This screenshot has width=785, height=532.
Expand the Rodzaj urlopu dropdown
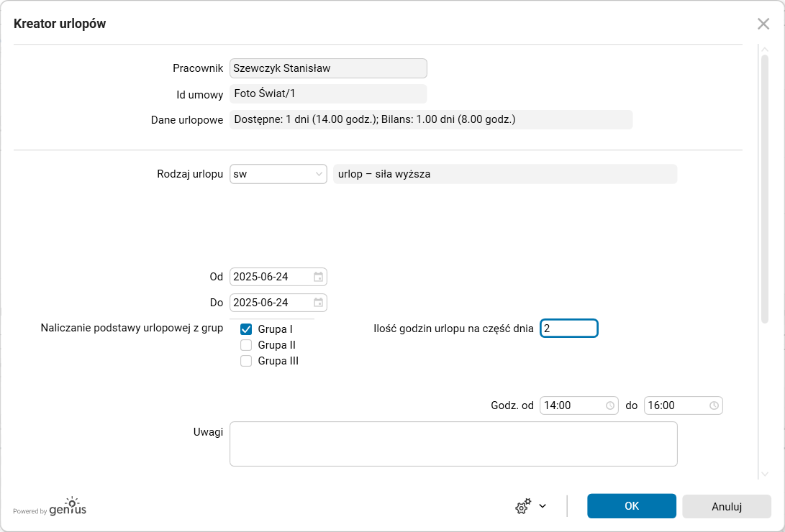(319, 174)
